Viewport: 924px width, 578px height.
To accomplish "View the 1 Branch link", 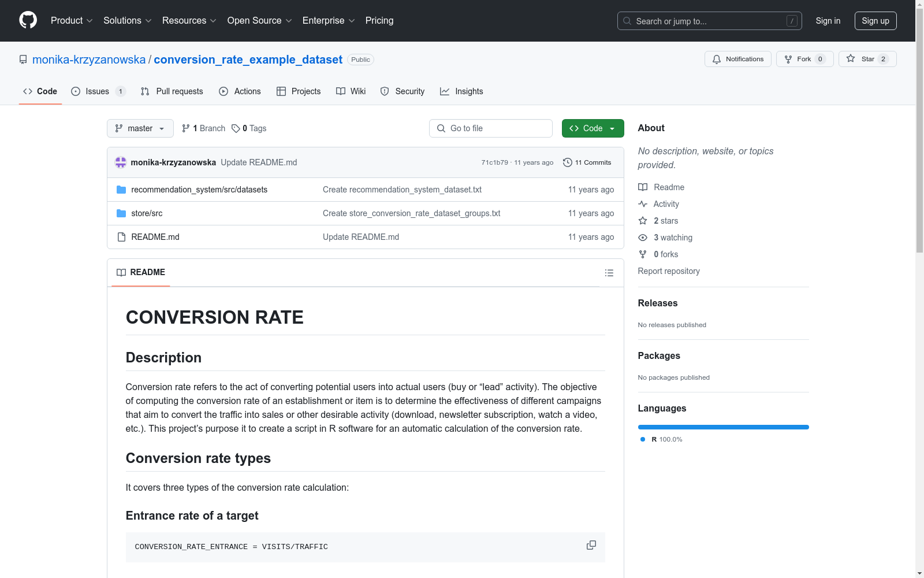I will pos(203,128).
